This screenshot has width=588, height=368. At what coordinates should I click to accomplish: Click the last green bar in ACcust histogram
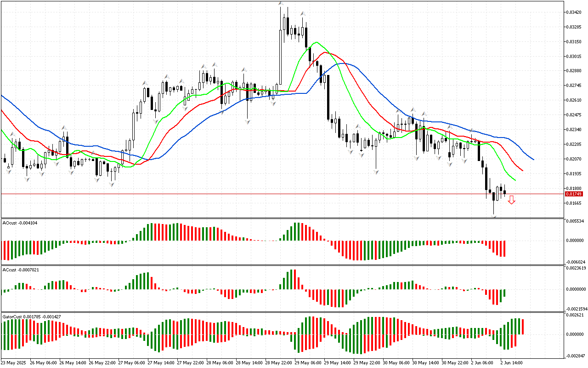pos(504,293)
